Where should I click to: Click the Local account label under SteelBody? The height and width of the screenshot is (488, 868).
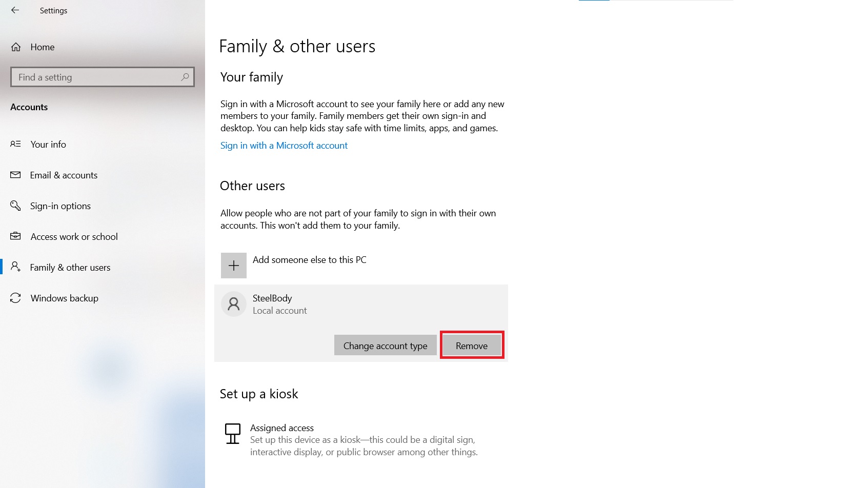point(280,311)
